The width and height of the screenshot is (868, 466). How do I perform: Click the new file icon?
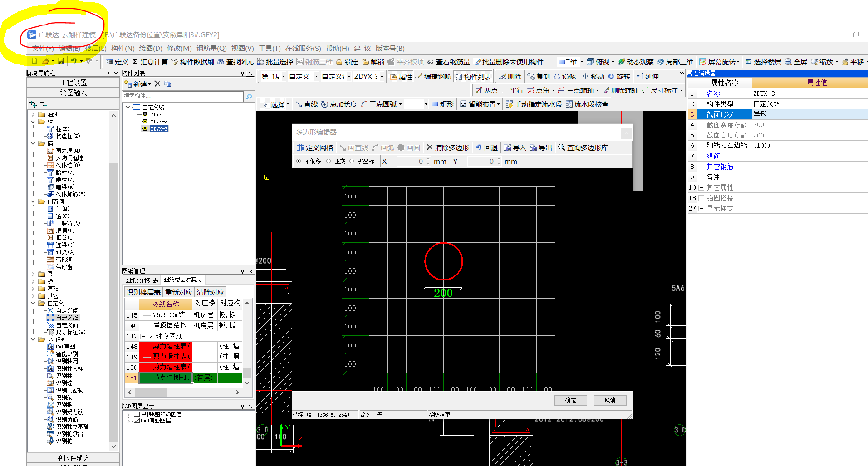[x=34, y=61]
